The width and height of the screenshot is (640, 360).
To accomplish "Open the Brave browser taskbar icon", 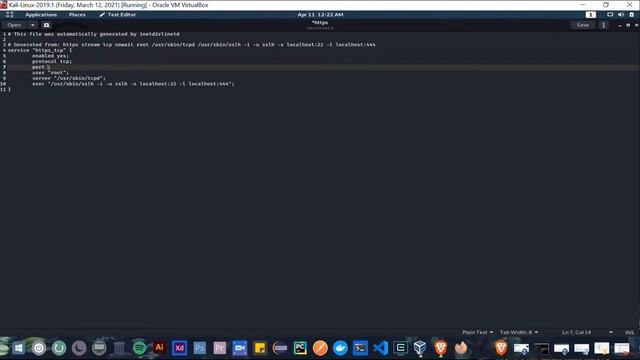I will [x=440, y=348].
